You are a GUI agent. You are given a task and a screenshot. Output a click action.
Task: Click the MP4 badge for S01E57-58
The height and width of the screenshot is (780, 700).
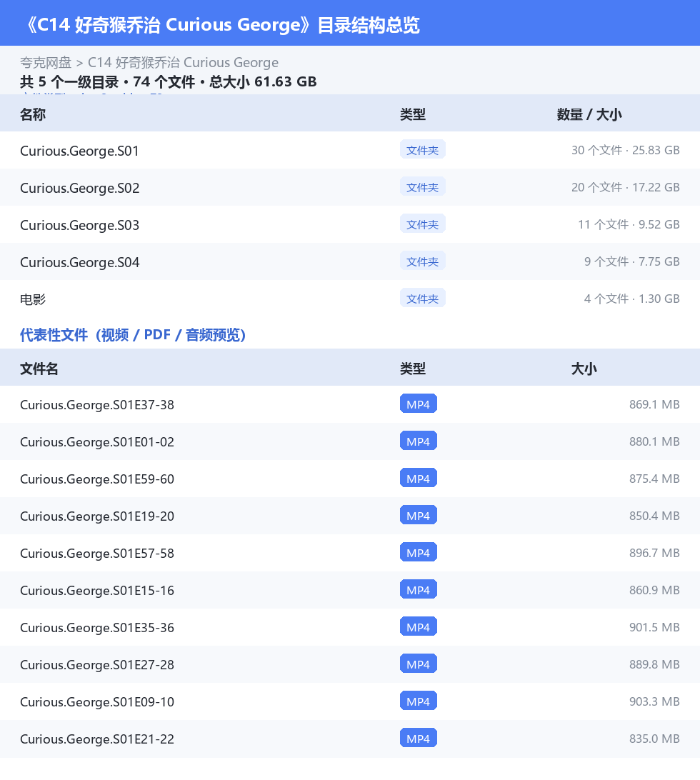point(419,553)
